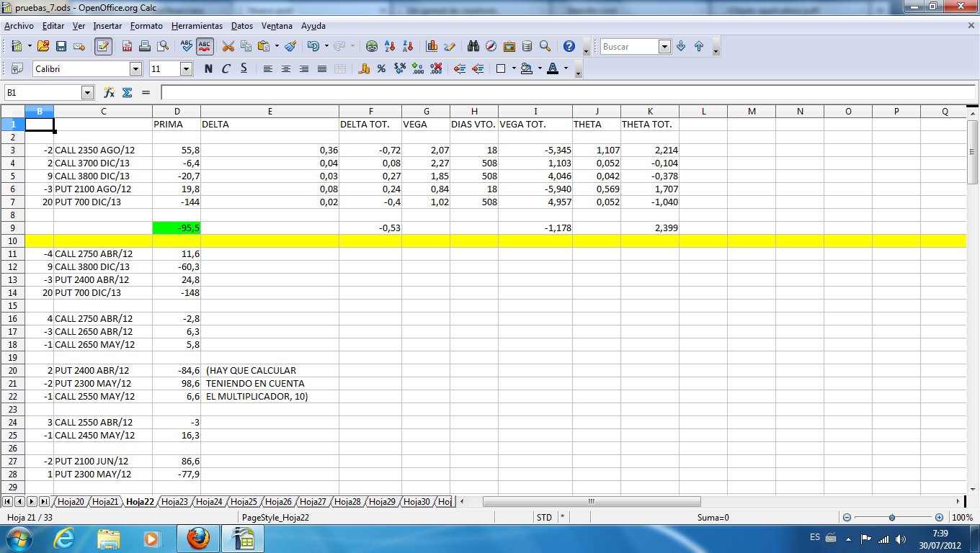The image size is (980, 553).
Task: Open the Function Wizard
Action: pos(110,93)
